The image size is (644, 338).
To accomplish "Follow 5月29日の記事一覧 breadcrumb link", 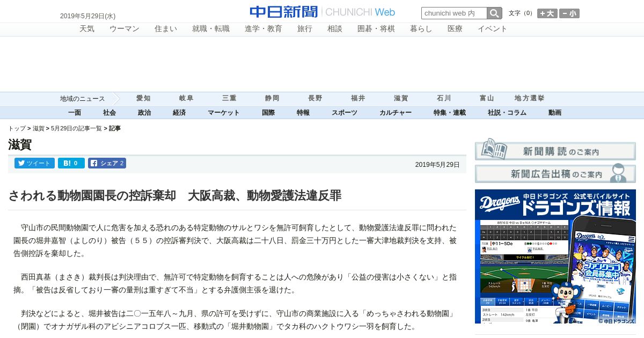I will [x=76, y=129].
